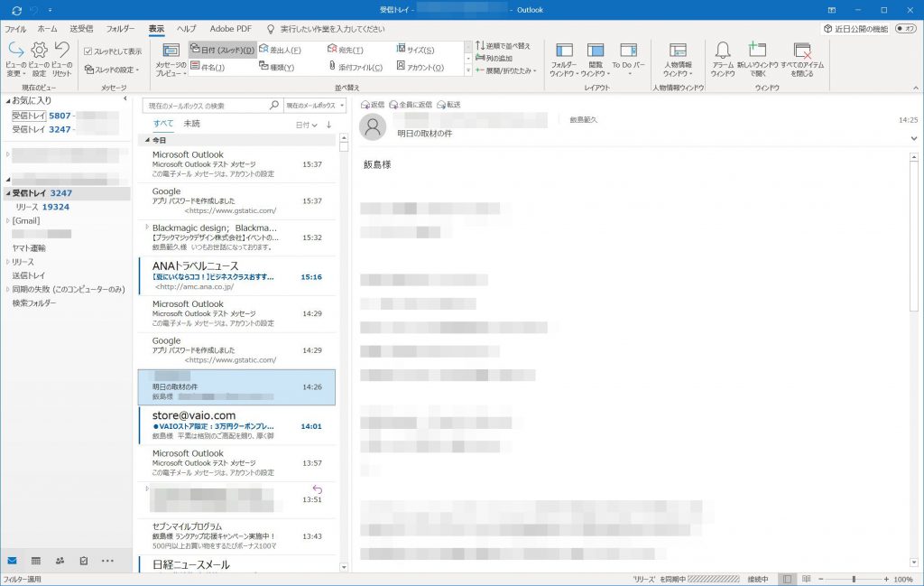Open 閲覧ウィンドウ layout dropdown
The width and height of the screenshot is (924, 586).
point(596,60)
